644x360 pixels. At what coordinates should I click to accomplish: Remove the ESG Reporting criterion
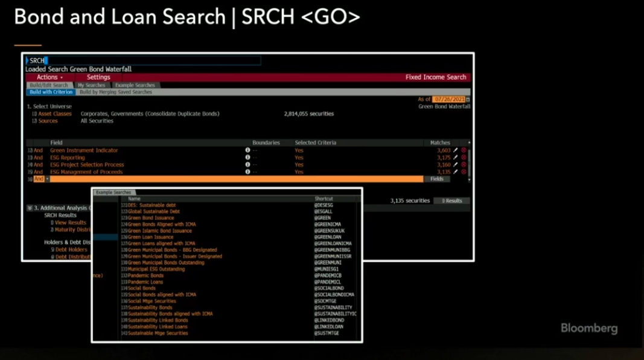pyautogui.click(x=464, y=158)
